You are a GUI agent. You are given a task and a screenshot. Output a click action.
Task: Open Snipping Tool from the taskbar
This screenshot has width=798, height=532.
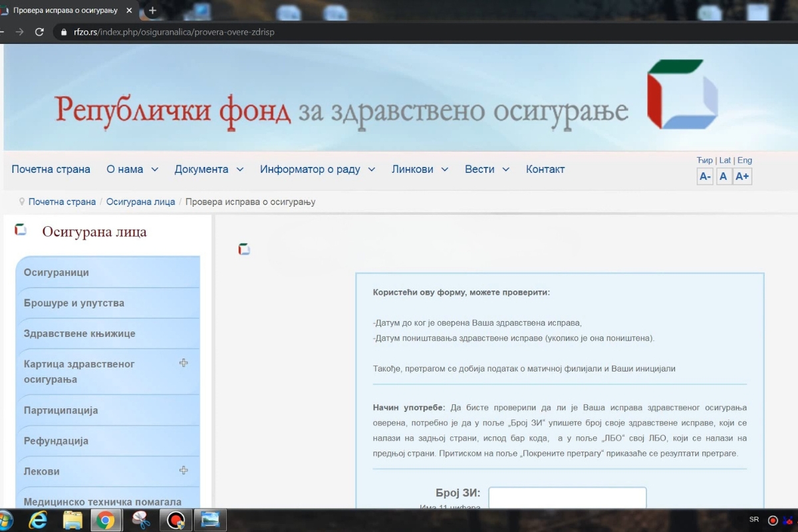pyautogui.click(x=141, y=519)
